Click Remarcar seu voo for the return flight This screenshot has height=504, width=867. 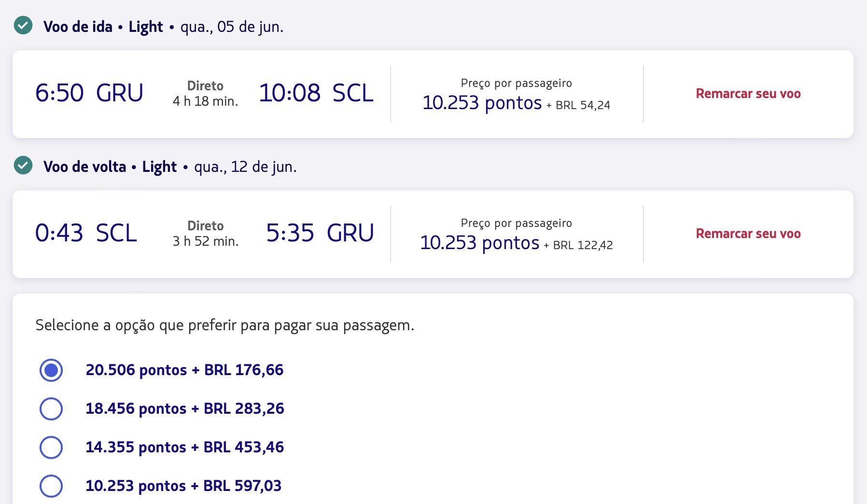coord(748,234)
